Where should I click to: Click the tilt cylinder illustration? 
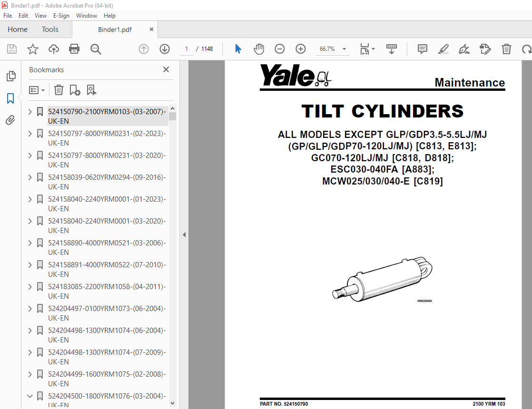tap(383, 280)
